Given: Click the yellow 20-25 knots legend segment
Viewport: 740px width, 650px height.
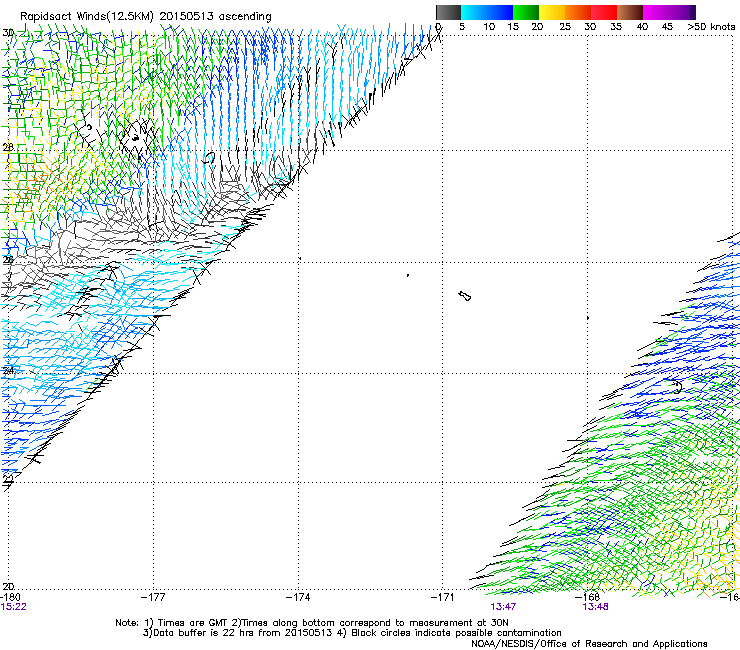Looking at the screenshot, I should pos(552,12).
